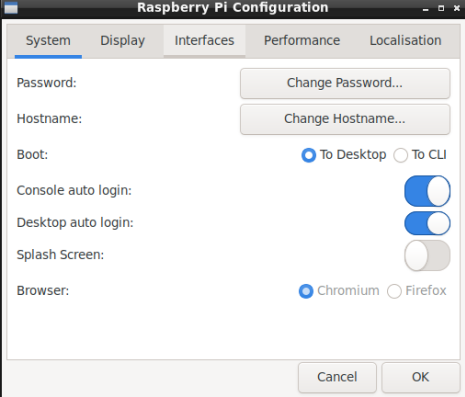Click the Hostname: label
This screenshot has width=465, height=397.
tap(49, 119)
